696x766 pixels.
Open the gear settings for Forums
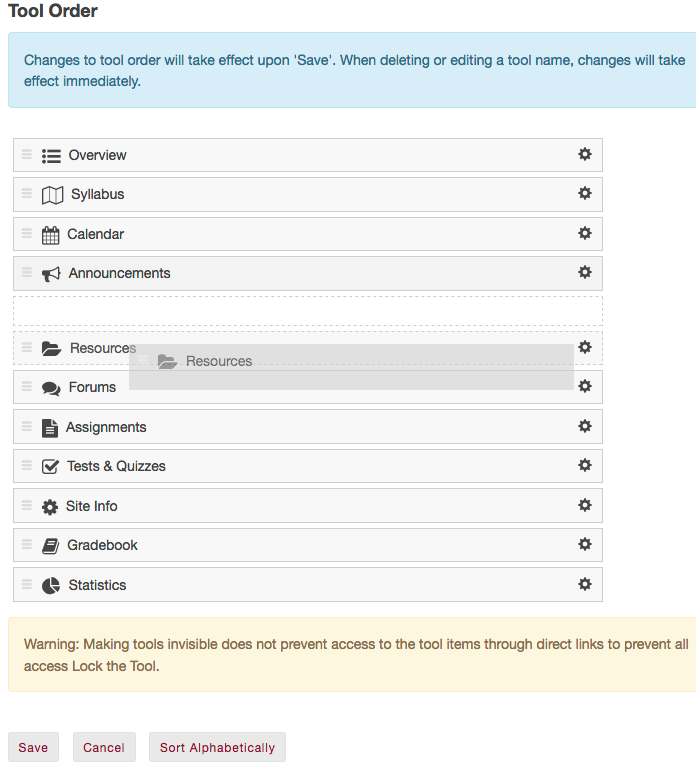click(585, 386)
